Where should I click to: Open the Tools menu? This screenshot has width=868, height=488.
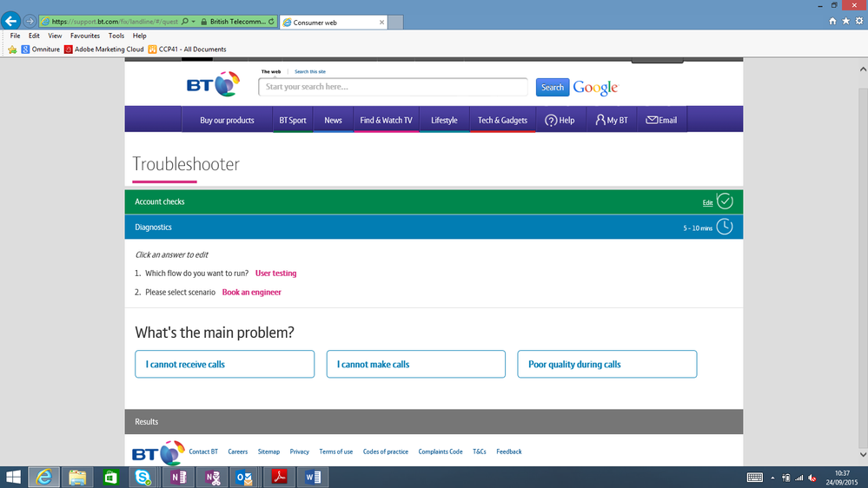pos(116,36)
